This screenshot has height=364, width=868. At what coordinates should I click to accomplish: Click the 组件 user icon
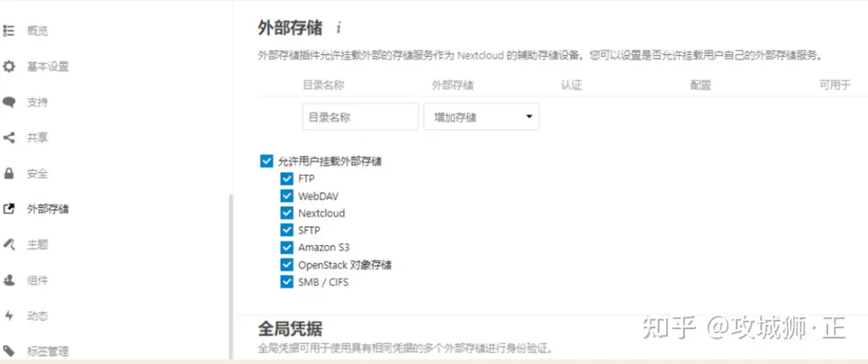pos(9,280)
